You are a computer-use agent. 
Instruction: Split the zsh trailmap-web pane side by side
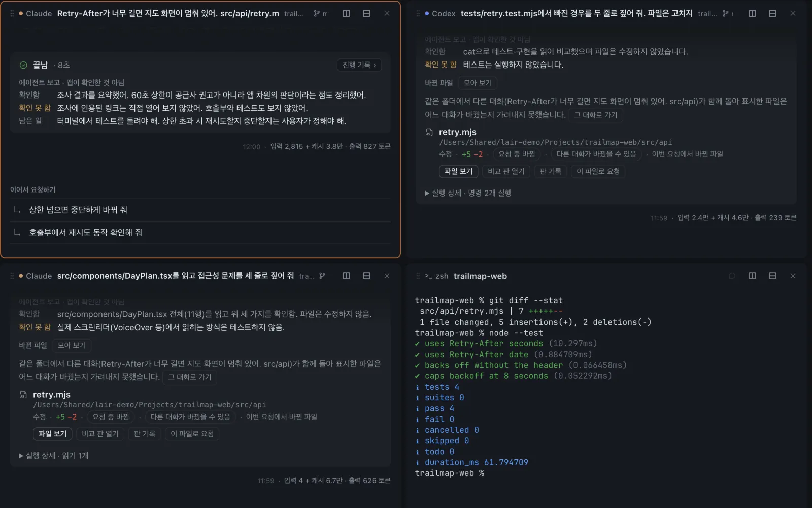coord(752,276)
